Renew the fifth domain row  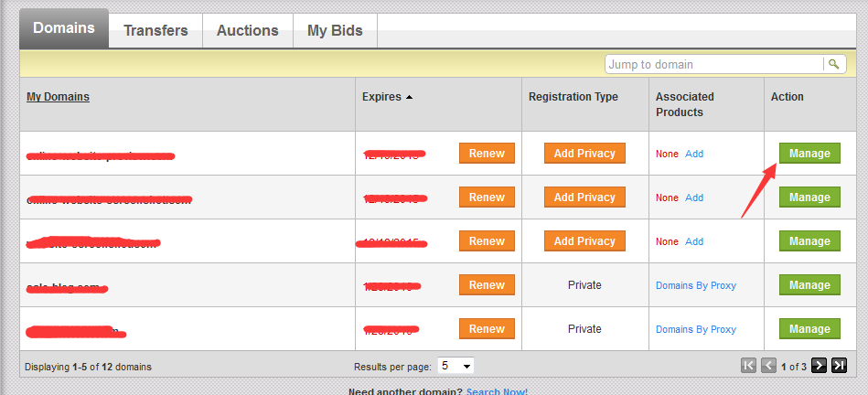pos(487,328)
